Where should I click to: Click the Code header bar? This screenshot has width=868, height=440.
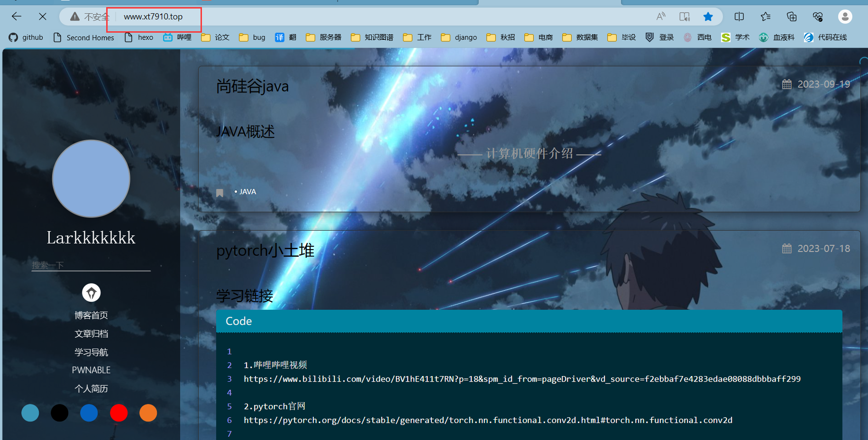click(529, 321)
